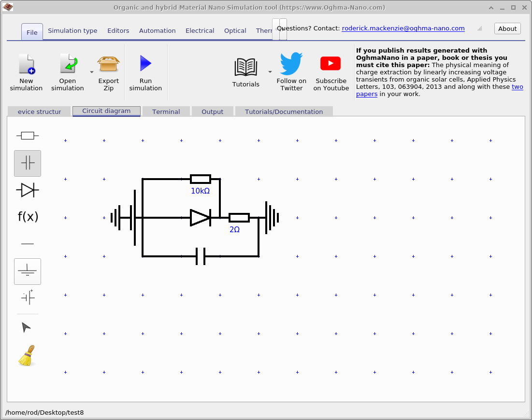Image resolution: width=532 pixels, height=420 pixels.
Task: Open the Electrical ribbon tab
Action: [x=200, y=30]
